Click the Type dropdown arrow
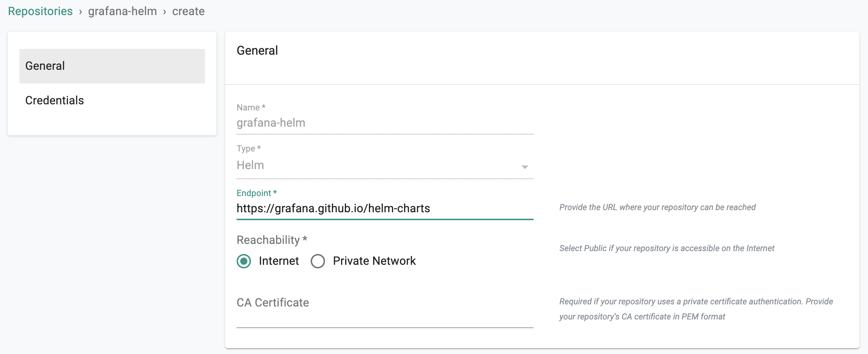The width and height of the screenshot is (868, 354). point(525,167)
